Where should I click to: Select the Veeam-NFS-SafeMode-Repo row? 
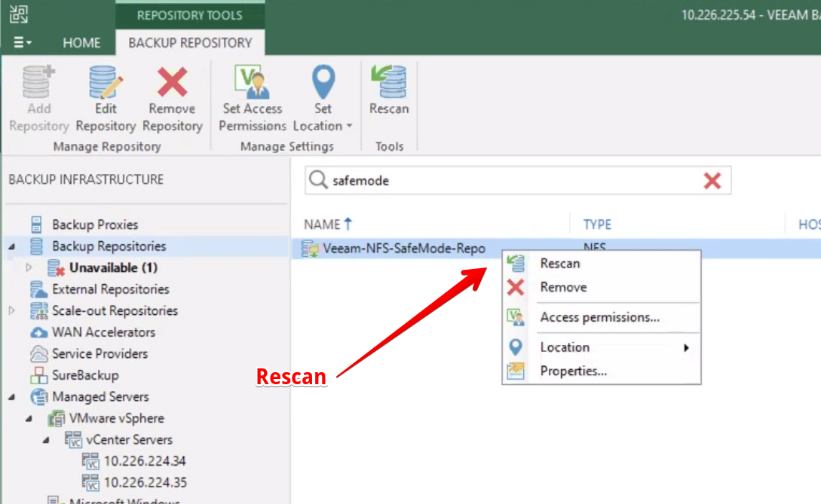(x=556, y=248)
